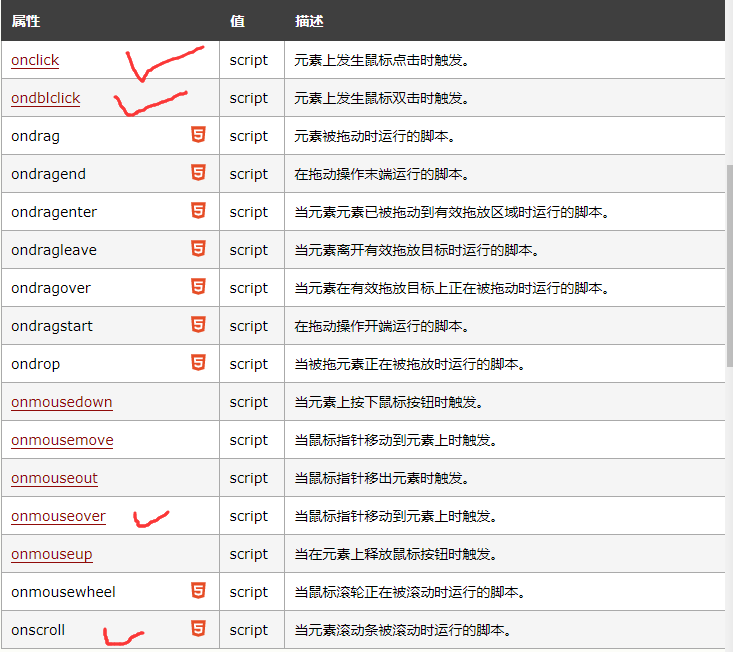Click the HTML5 badge for onmousewheel
The image size is (733, 652).
tap(198, 591)
